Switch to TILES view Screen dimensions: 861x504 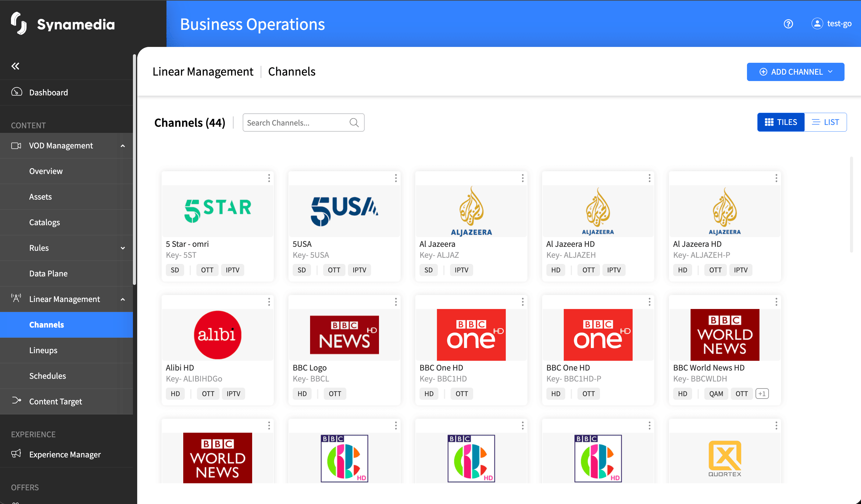coord(781,122)
